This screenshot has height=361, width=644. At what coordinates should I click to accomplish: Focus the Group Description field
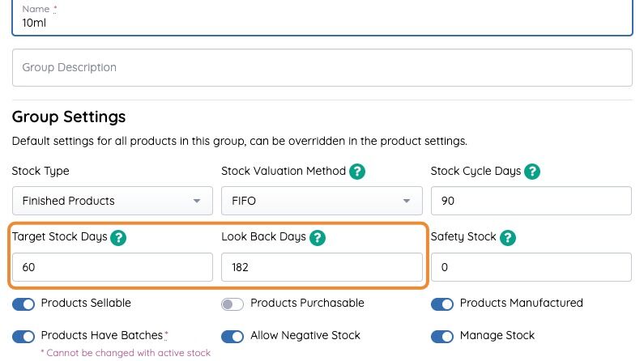(322, 68)
